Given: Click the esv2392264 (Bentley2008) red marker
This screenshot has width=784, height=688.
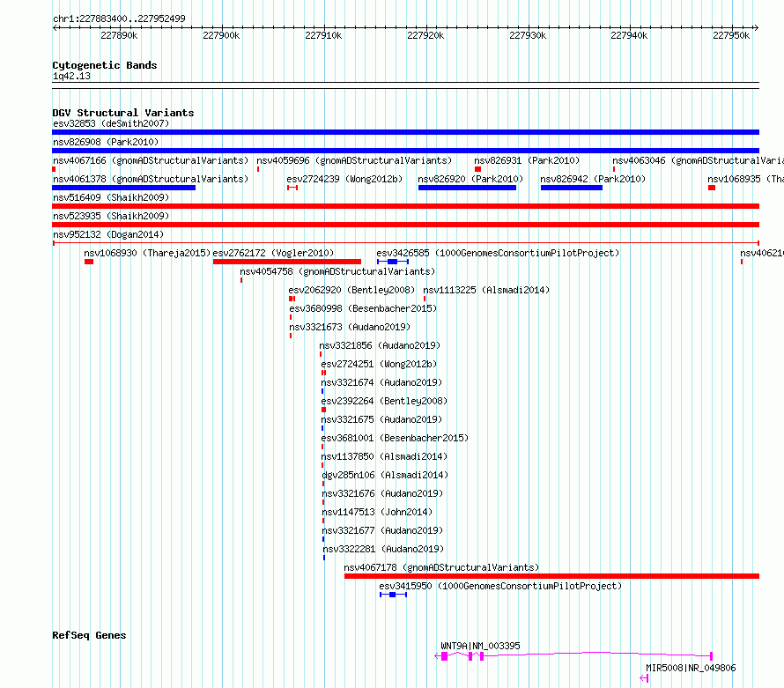Looking at the screenshot, I should click(x=323, y=410).
